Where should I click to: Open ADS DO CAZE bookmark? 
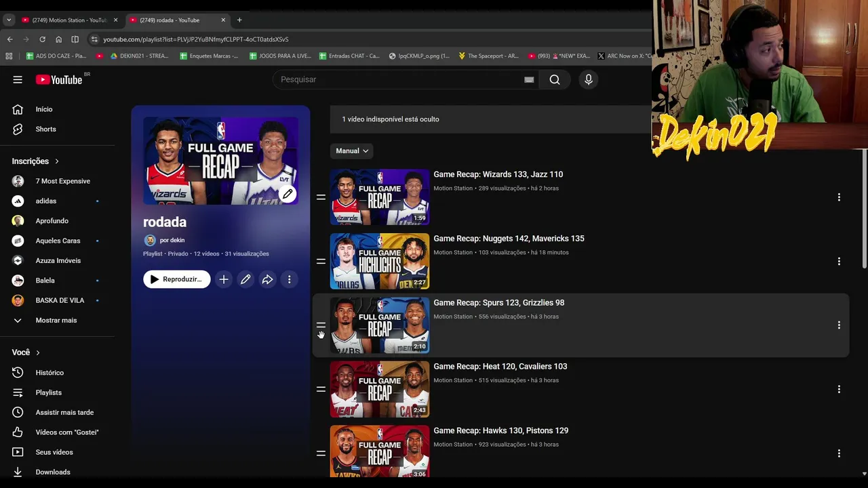56,56
